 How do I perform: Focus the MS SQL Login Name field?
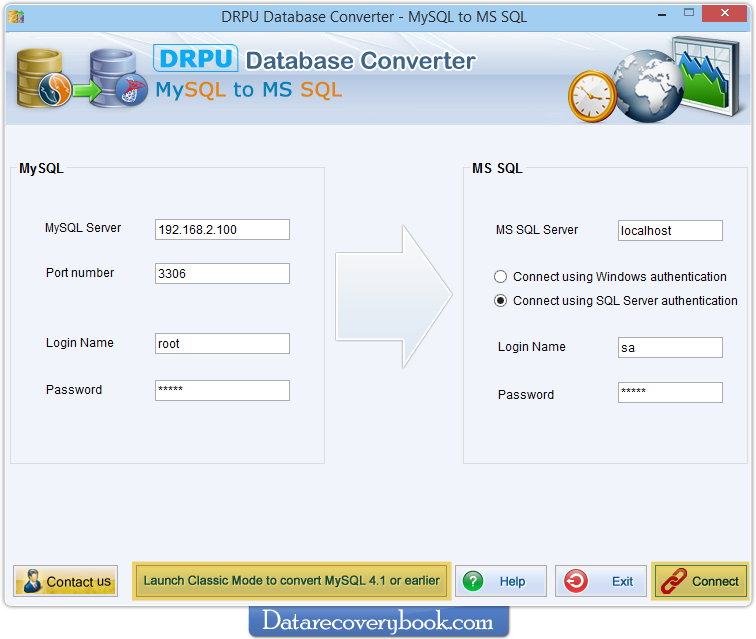670,348
